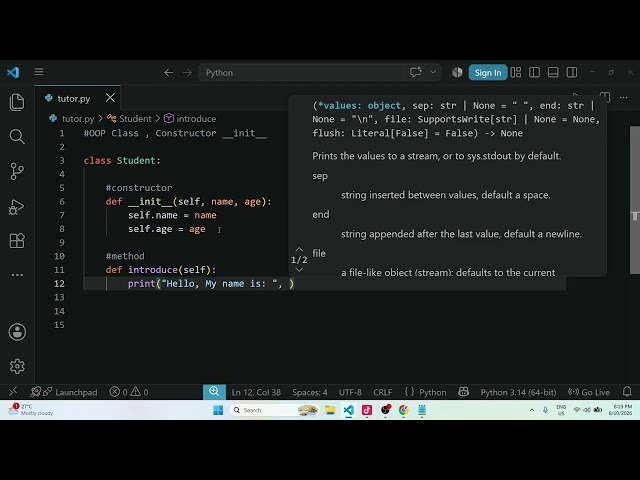Click the Copilot status bar icon
Viewport: 640px width, 480px height.
point(463,392)
